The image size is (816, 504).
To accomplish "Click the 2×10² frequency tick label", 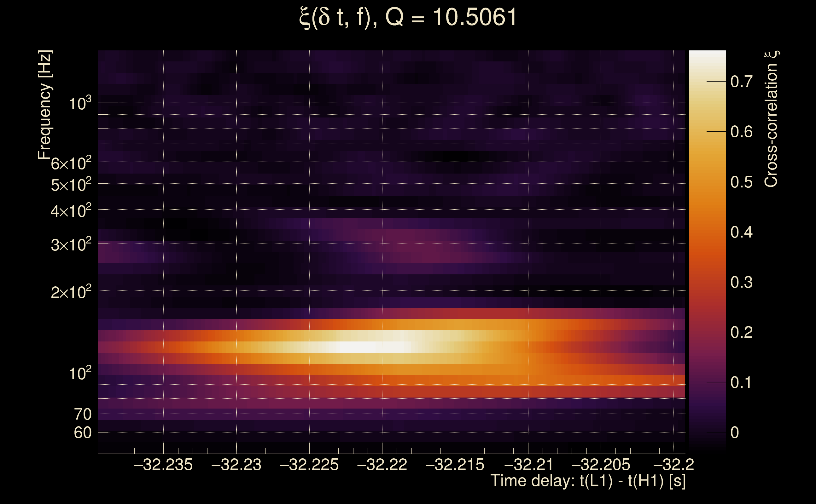I will (x=71, y=292).
